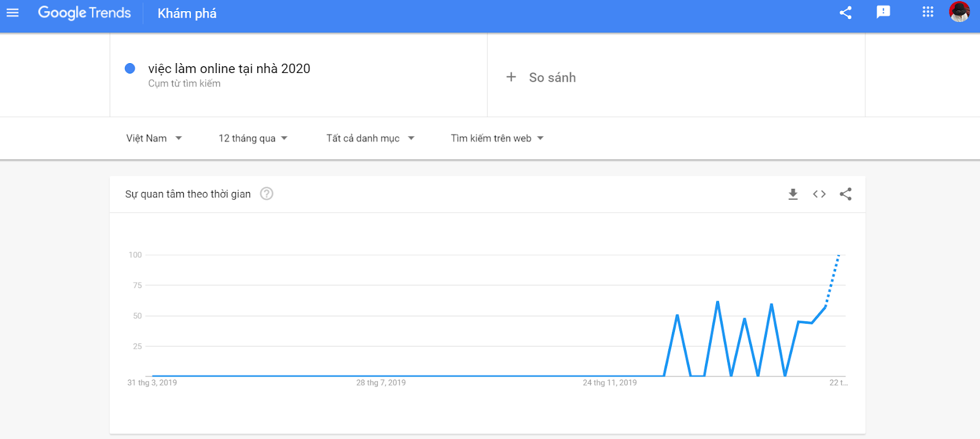Open the send feedback icon
Screen dimensions: 980x439
pos(883,12)
